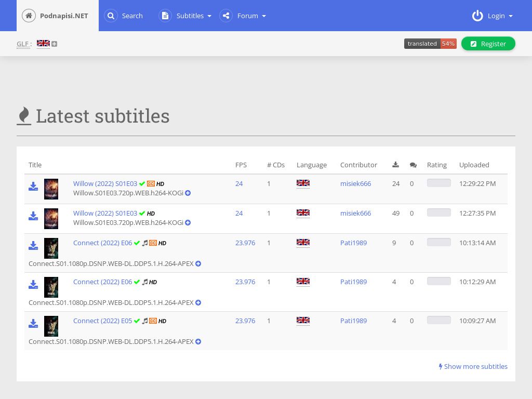Download Willow S01E03 subtitle uploaded 12:29:22 PM
The image size is (532, 399).
pos(33,187)
